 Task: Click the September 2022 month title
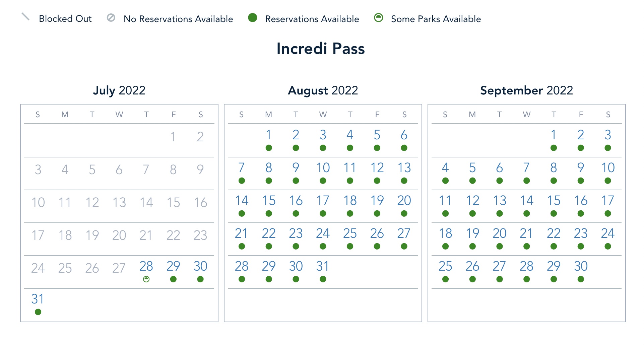[526, 90]
